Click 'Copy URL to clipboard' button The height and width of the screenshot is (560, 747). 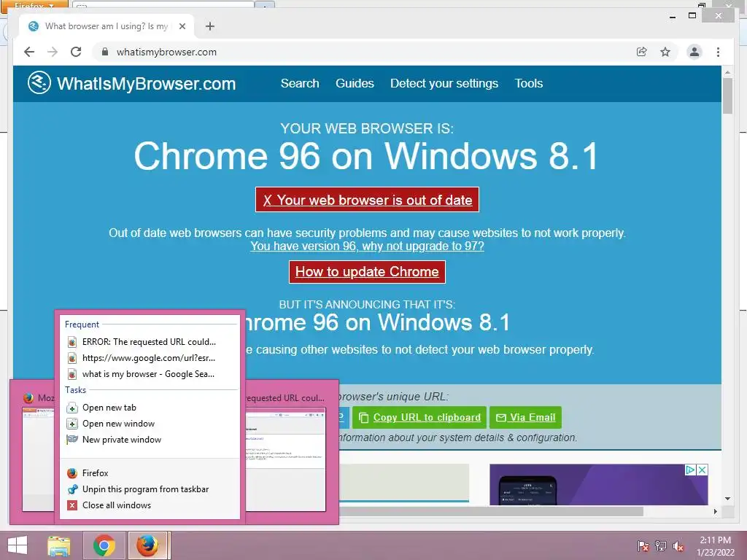[x=419, y=418]
